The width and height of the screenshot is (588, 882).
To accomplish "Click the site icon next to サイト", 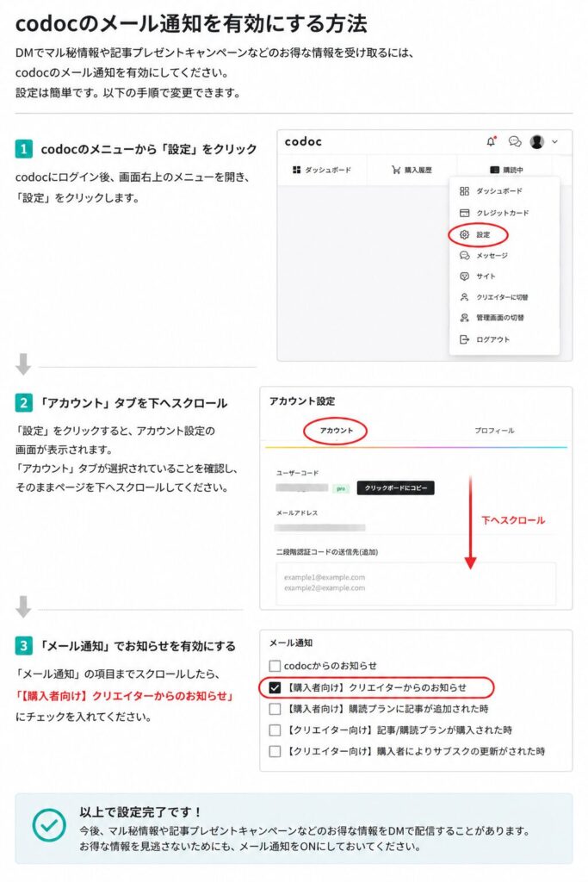I will (x=464, y=276).
